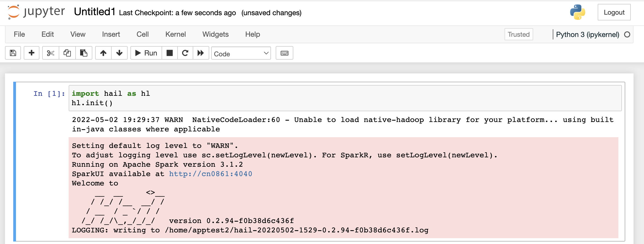Viewport: 644px width, 244px height.
Task: Copy the selected cell with the copy icon
Action: (67, 53)
